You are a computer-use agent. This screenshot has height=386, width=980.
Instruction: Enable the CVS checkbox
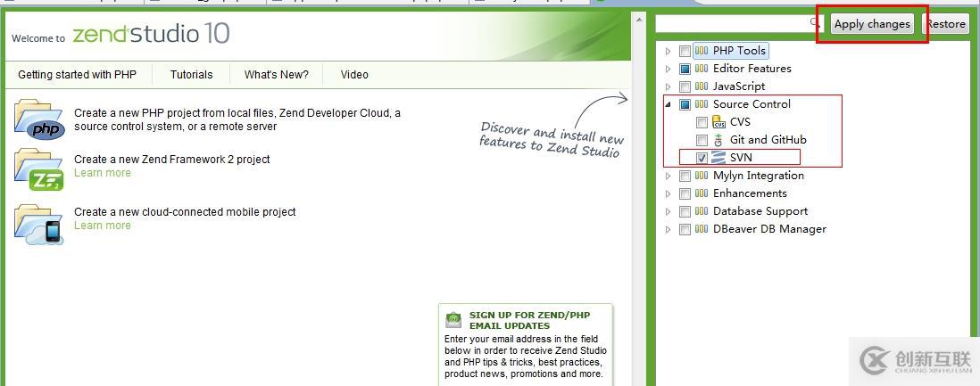pos(702,122)
